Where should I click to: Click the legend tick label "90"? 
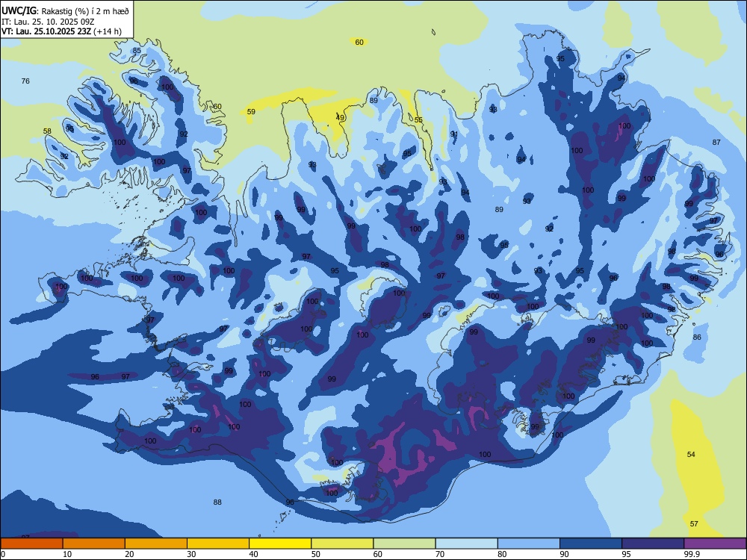pos(564,554)
